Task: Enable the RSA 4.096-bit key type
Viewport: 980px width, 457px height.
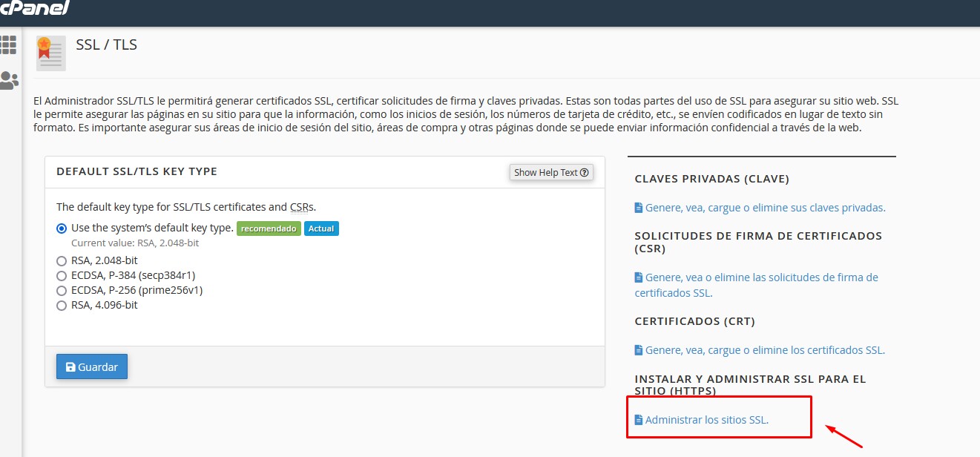Action: [x=62, y=305]
